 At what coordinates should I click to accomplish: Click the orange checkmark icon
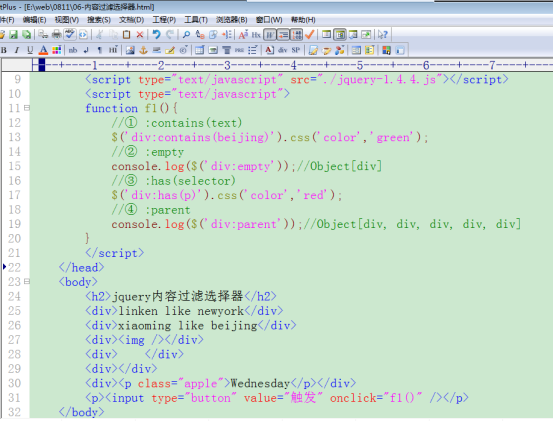click(x=310, y=34)
